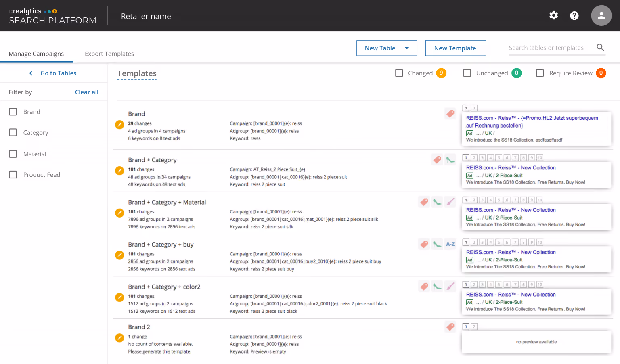Click the orange pencil icon beside Brand template
Image resolution: width=620 pixels, height=364 pixels.
(x=119, y=124)
